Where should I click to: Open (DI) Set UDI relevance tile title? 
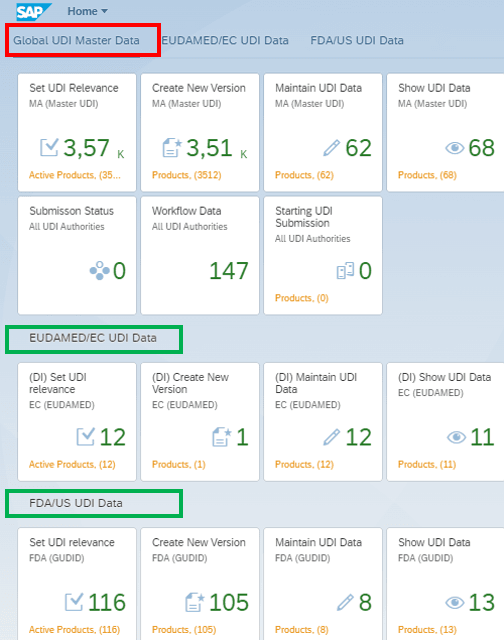tap(58, 383)
